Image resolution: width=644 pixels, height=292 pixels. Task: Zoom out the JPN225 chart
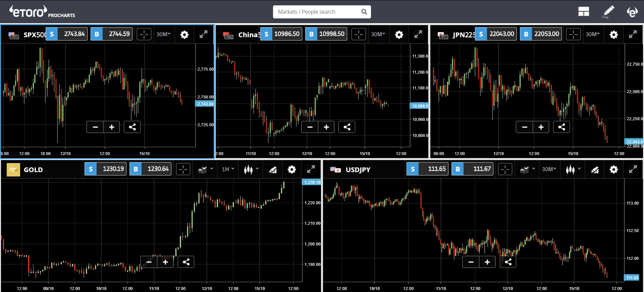525,127
